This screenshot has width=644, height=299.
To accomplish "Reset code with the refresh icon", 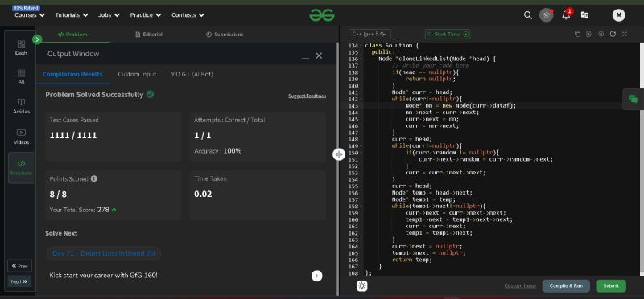I will (613, 34).
